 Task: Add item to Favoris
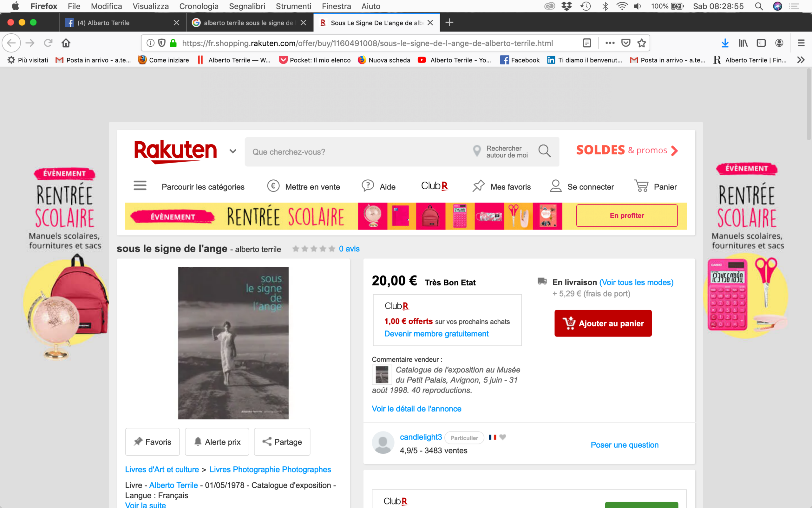(x=152, y=442)
